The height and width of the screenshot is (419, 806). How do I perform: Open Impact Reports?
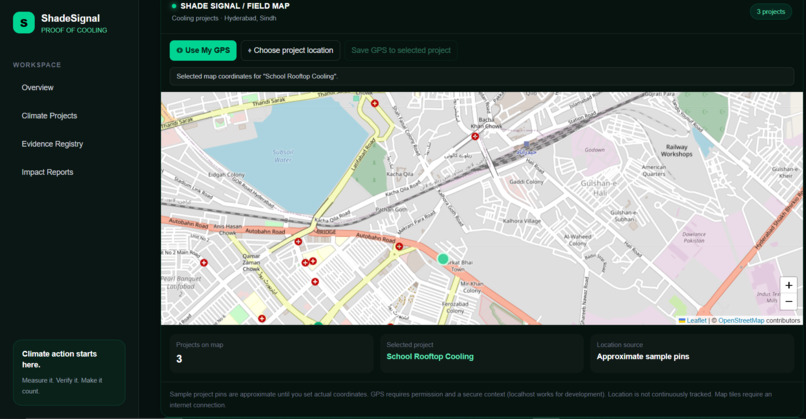(x=47, y=172)
